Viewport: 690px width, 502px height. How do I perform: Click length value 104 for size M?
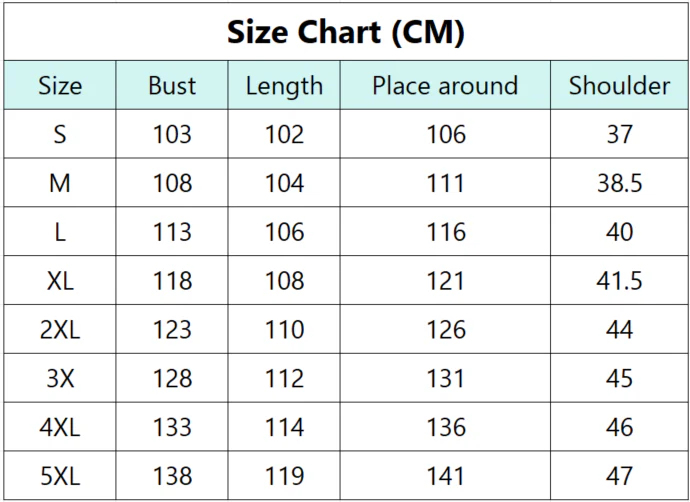(284, 183)
